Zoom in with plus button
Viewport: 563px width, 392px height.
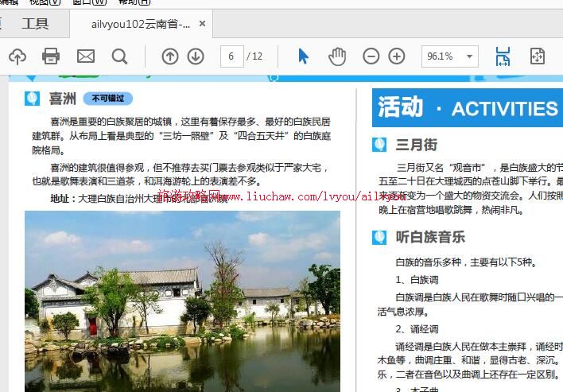pyautogui.click(x=397, y=56)
